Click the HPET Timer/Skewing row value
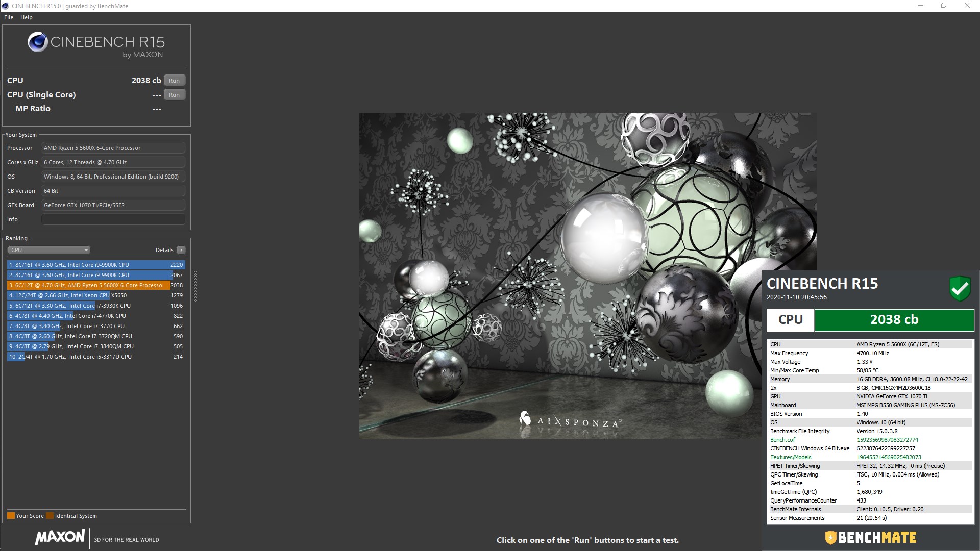 tap(900, 466)
